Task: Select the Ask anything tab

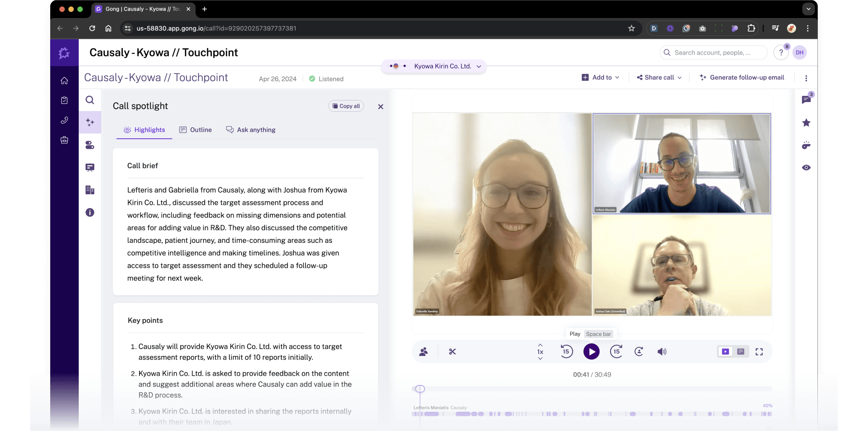Action: tap(251, 129)
